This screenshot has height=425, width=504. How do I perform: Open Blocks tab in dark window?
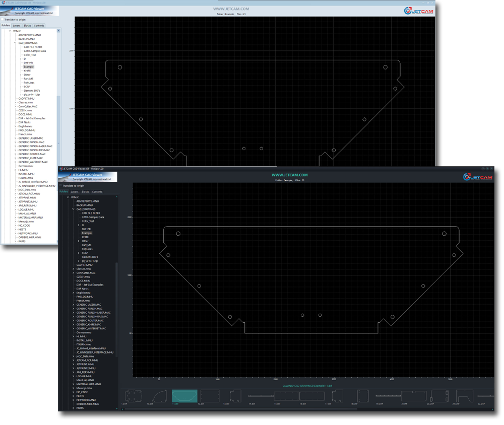point(86,191)
